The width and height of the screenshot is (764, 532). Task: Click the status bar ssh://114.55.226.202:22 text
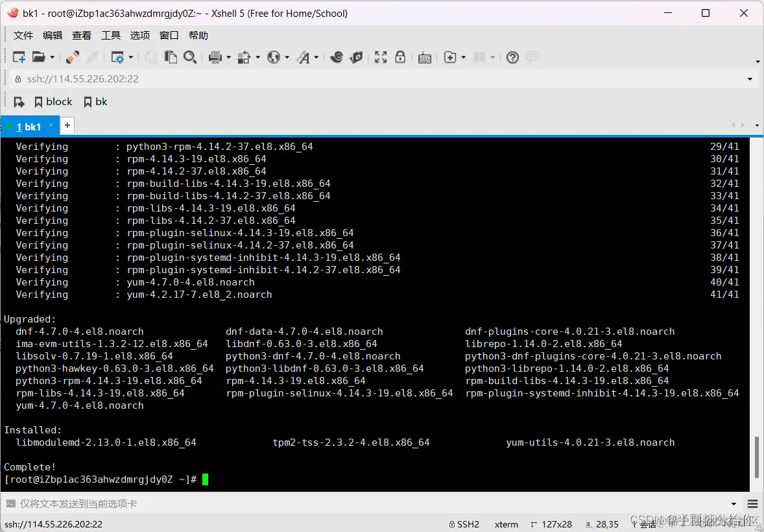pyautogui.click(x=54, y=524)
